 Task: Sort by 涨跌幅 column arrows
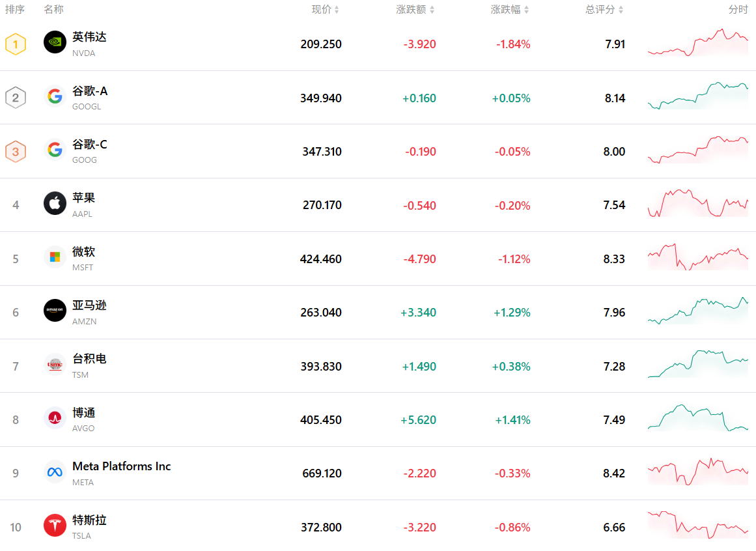point(526,10)
